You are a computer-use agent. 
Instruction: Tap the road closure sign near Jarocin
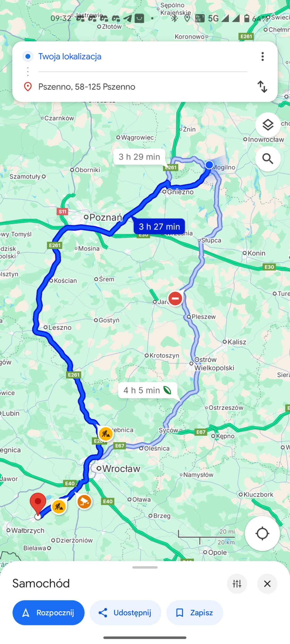coord(175,298)
